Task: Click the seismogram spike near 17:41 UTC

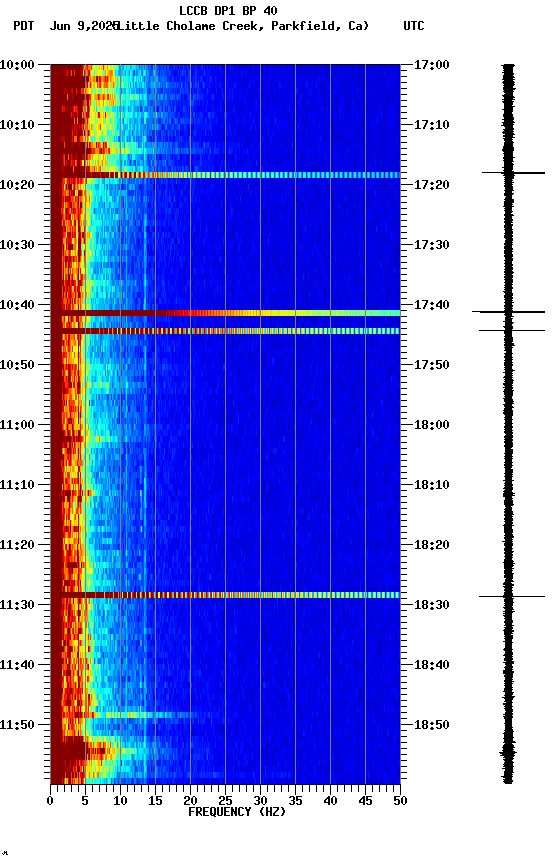Action: coord(508,312)
